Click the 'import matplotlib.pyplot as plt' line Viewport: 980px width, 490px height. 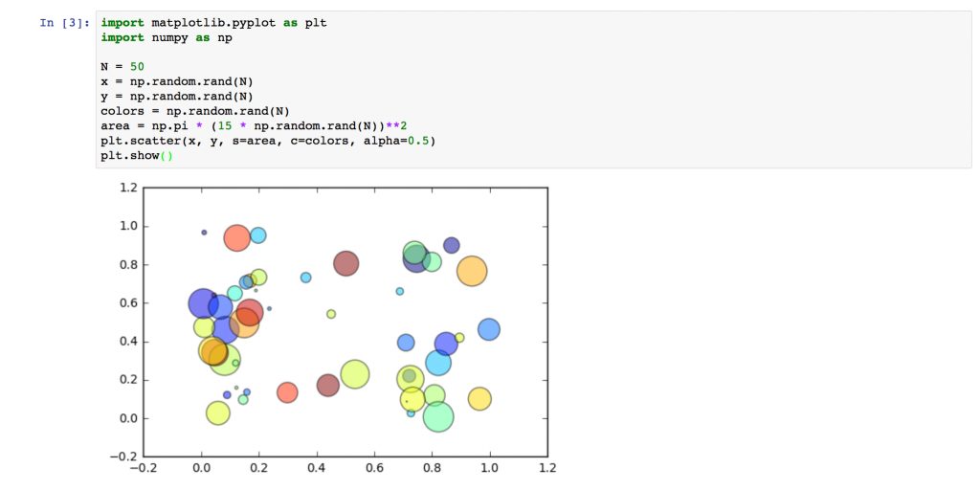pyautogui.click(x=213, y=23)
